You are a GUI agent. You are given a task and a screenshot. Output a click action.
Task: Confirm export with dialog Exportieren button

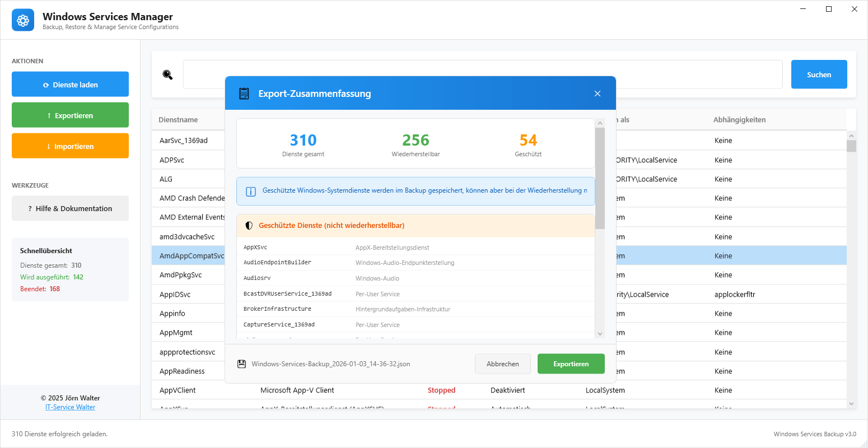point(571,364)
